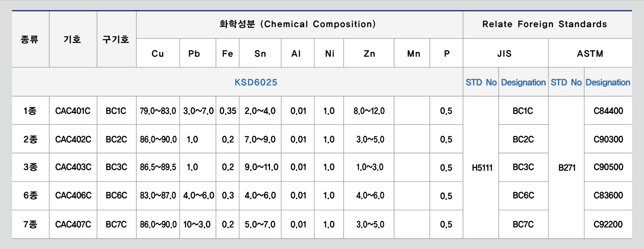Select the Mn column header
Image resolution: width=644 pixels, height=249 pixels.
click(413, 54)
